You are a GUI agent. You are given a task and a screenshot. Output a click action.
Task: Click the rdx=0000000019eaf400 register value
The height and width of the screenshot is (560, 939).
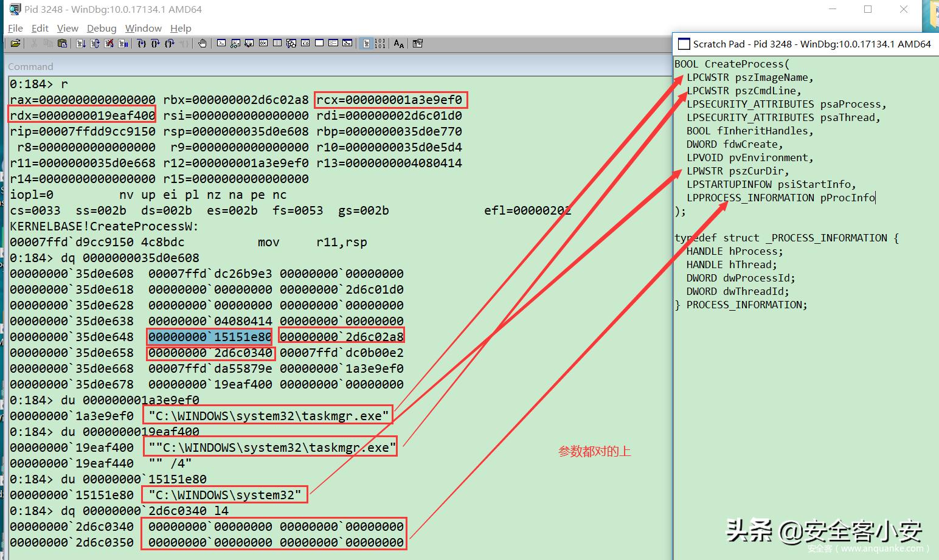(82, 115)
